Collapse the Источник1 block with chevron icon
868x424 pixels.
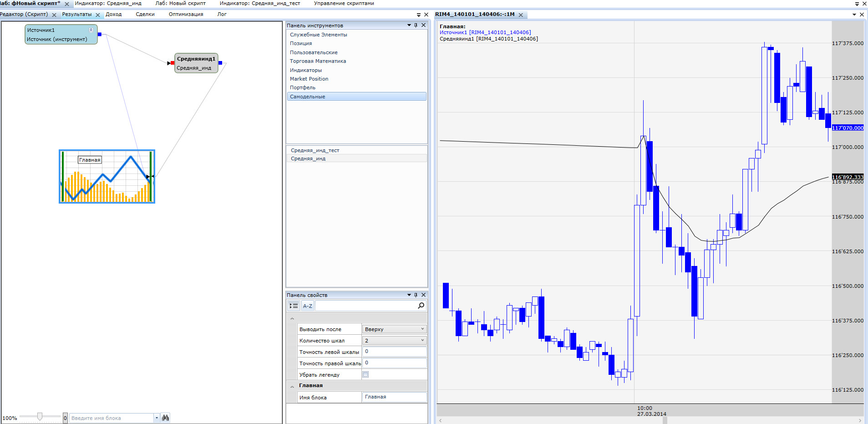click(x=91, y=30)
